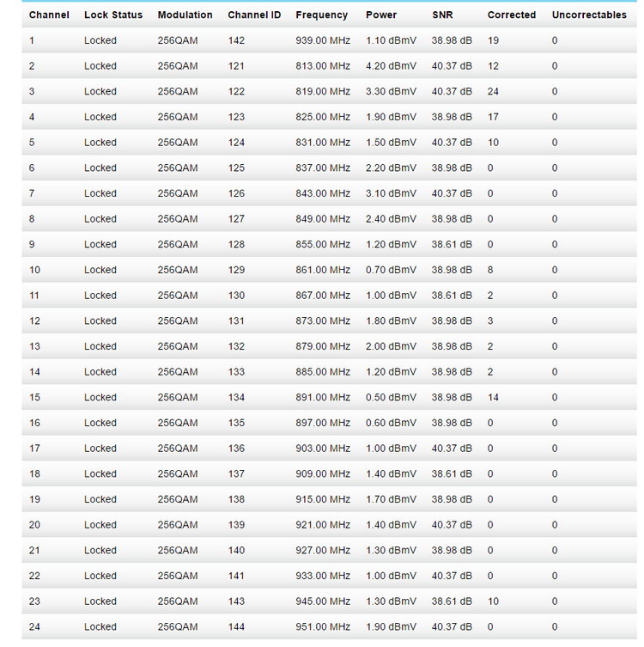The height and width of the screenshot is (647, 644).
Task: Select Channel ID 139 cell
Action: (236, 525)
